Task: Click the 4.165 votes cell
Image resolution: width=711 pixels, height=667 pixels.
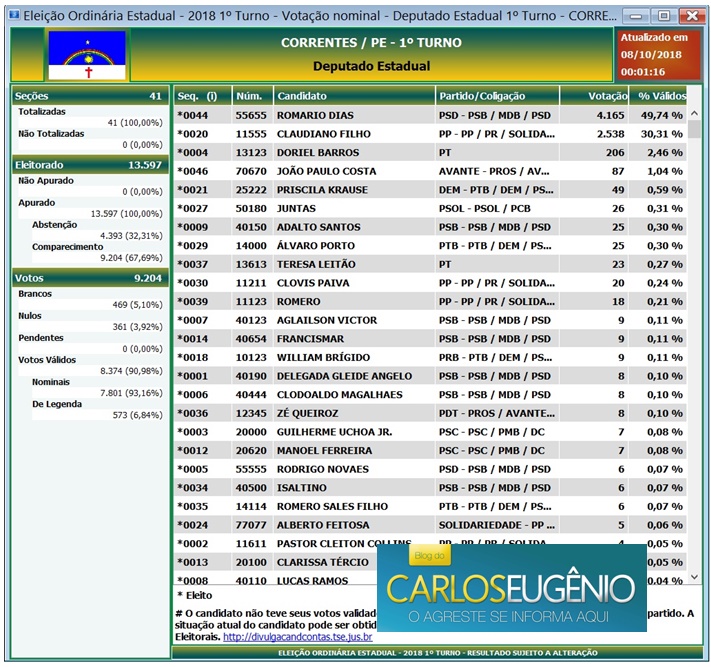Action: point(594,115)
